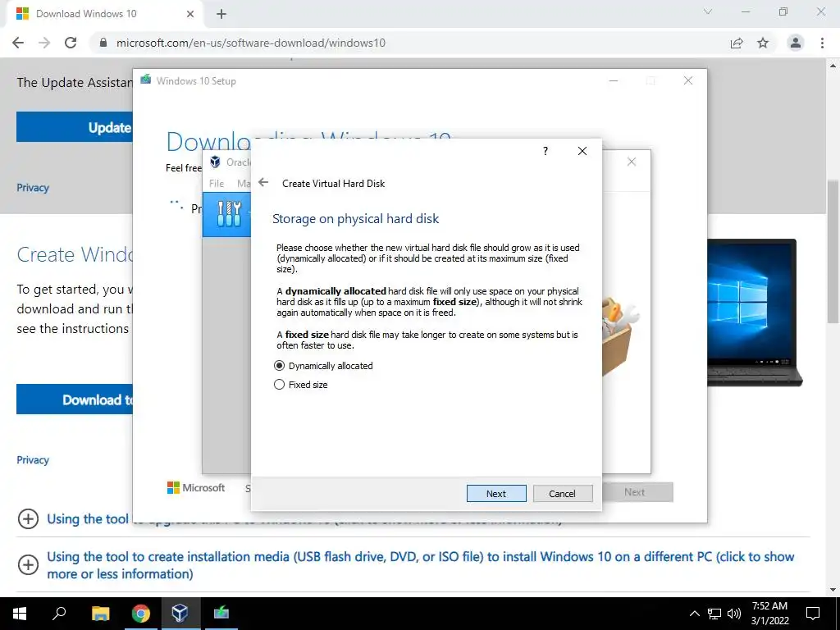Open the notification center icon
The height and width of the screenshot is (630, 840).
click(813, 614)
